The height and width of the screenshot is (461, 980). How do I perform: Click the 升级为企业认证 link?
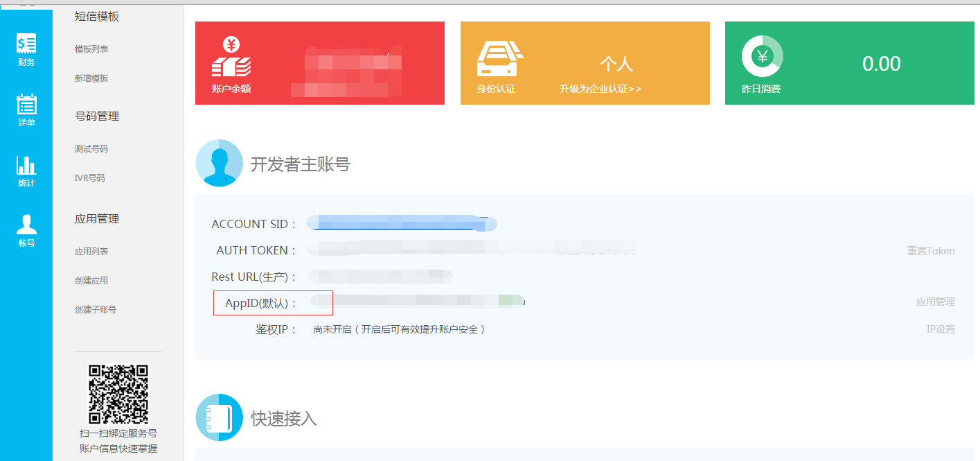[x=600, y=89]
